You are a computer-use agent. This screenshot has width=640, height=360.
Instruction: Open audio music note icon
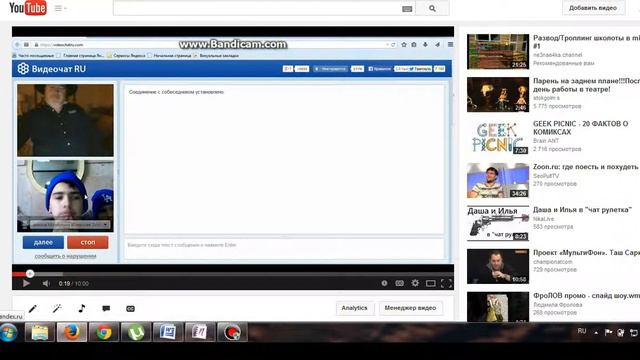click(x=82, y=308)
